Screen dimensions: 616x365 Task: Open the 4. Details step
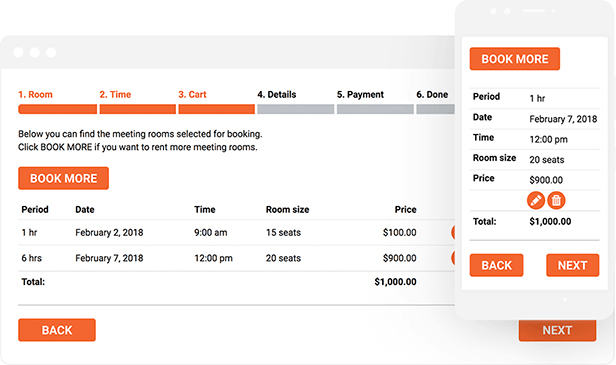[277, 95]
